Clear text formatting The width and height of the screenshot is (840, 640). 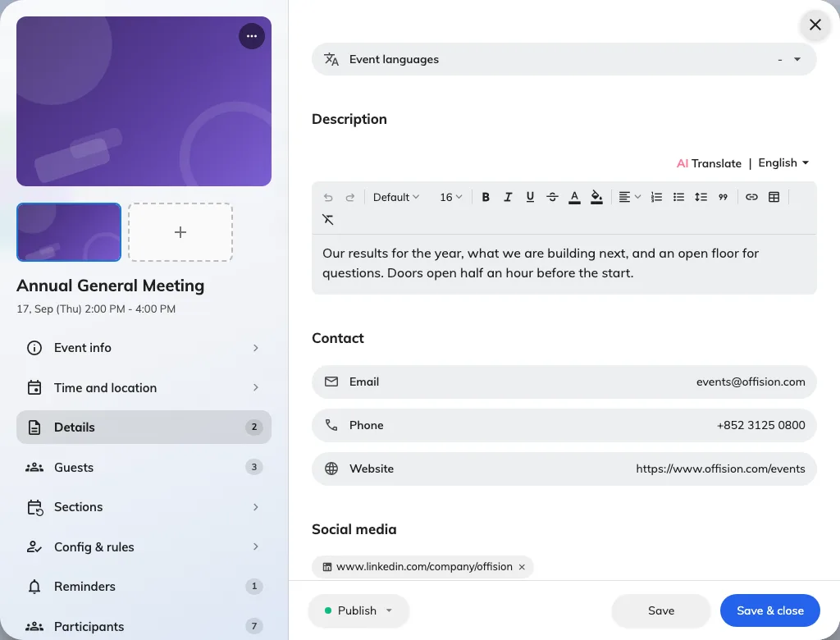click(328, 219)
